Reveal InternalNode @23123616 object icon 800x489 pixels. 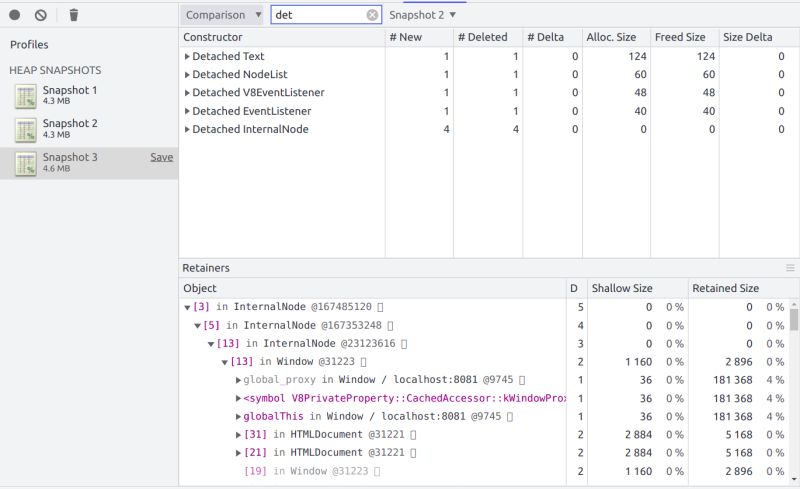pyautogui.click(x=404, y=344)
